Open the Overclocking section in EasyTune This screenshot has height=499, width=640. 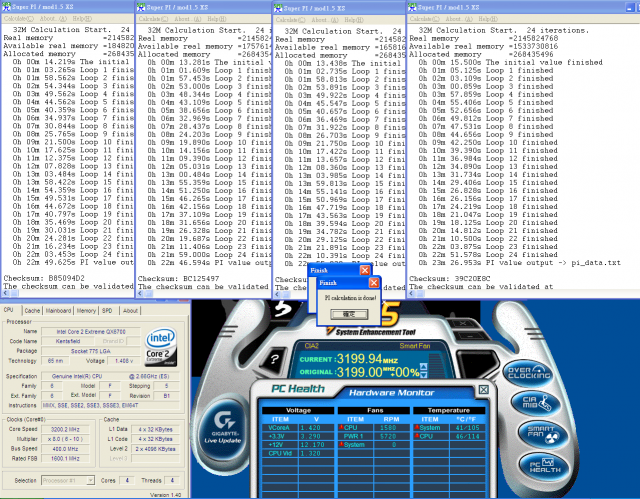pos(529,373)
